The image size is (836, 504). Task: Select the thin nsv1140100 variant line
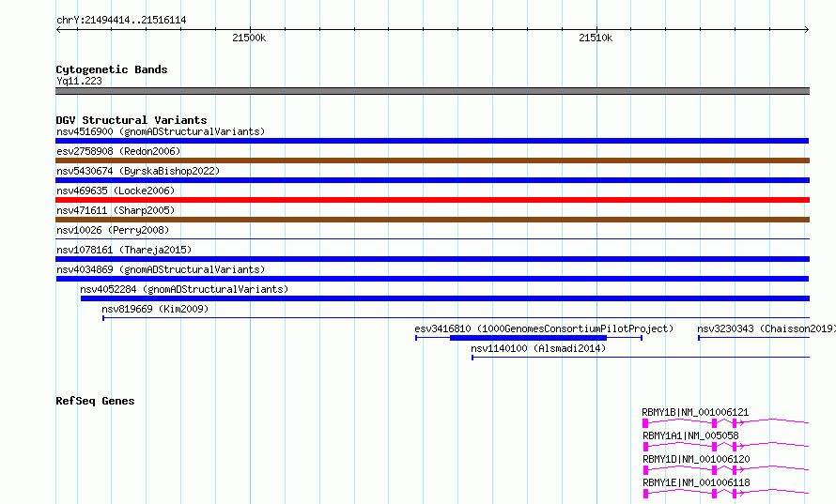click(641, 358)
